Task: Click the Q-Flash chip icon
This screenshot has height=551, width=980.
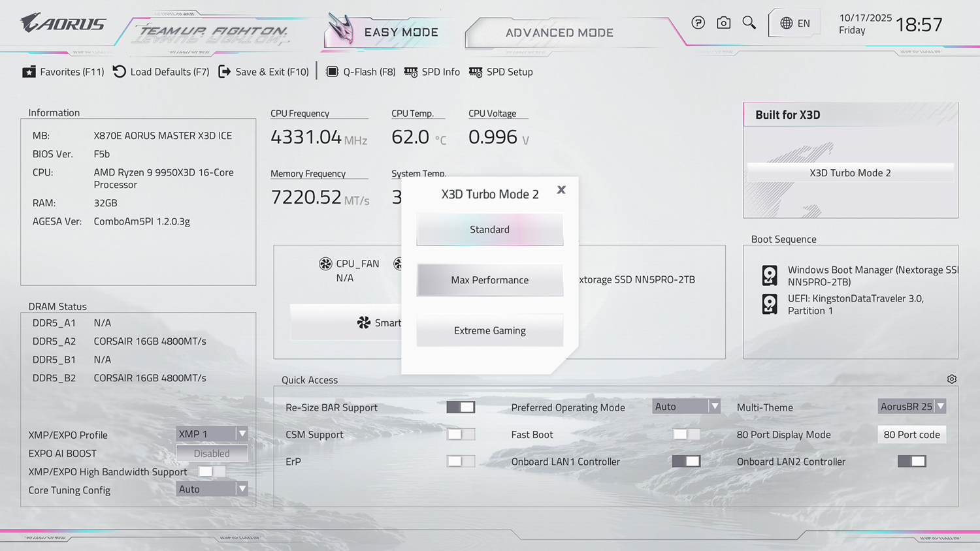Action: (332, 72)
